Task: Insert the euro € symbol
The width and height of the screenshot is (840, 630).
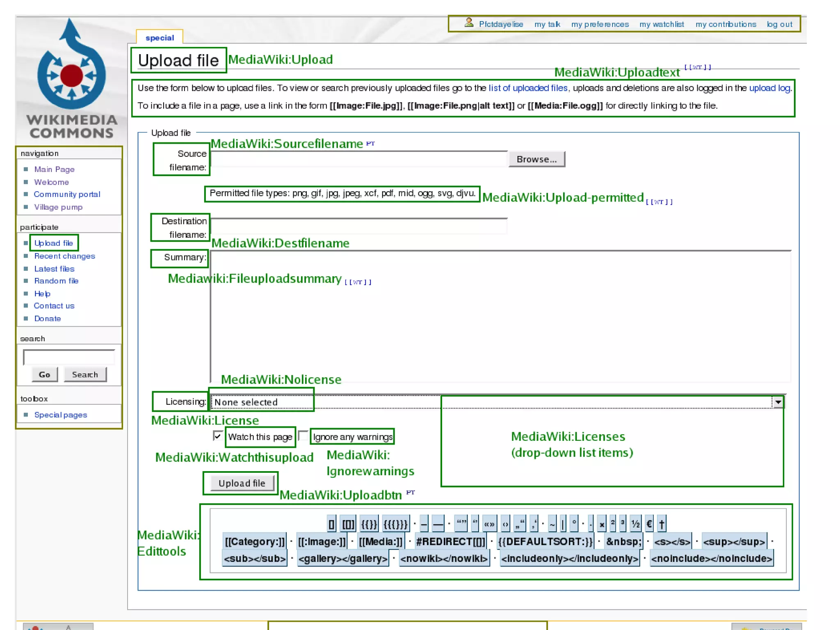Action: tap(649, 524)
